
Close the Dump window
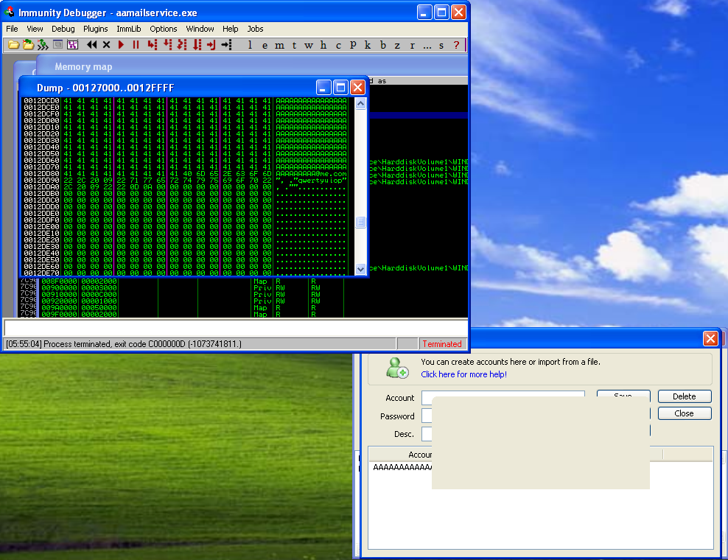point(357,87)
